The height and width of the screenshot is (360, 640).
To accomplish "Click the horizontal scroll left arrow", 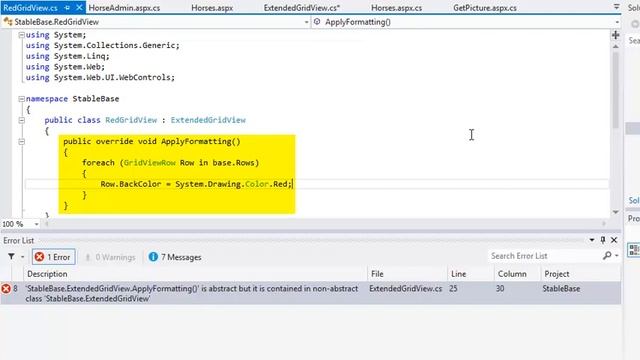I will [46, 224].
